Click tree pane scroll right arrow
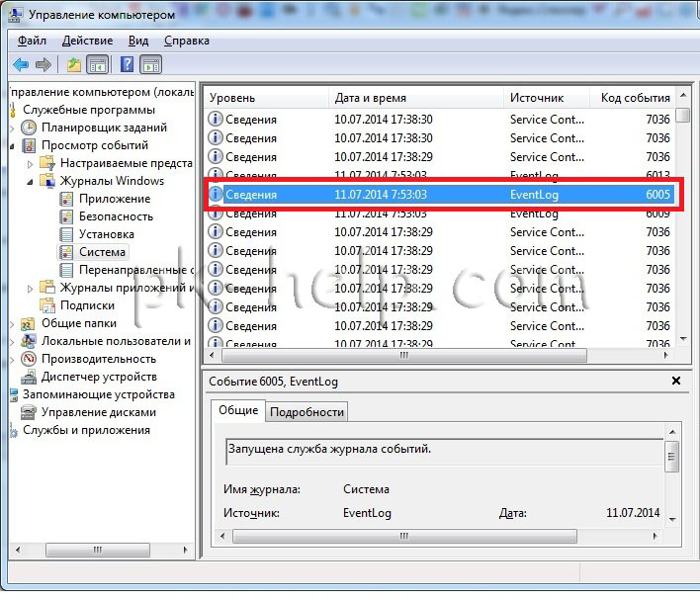Image resolution: width=700 pixels, height=600 pixels. (x=185, y=550)
